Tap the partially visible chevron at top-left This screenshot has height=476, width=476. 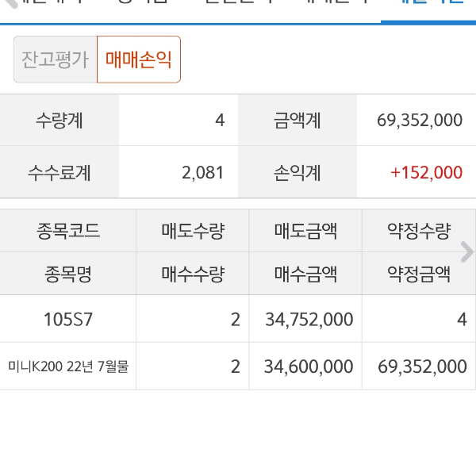click(8, 4)
